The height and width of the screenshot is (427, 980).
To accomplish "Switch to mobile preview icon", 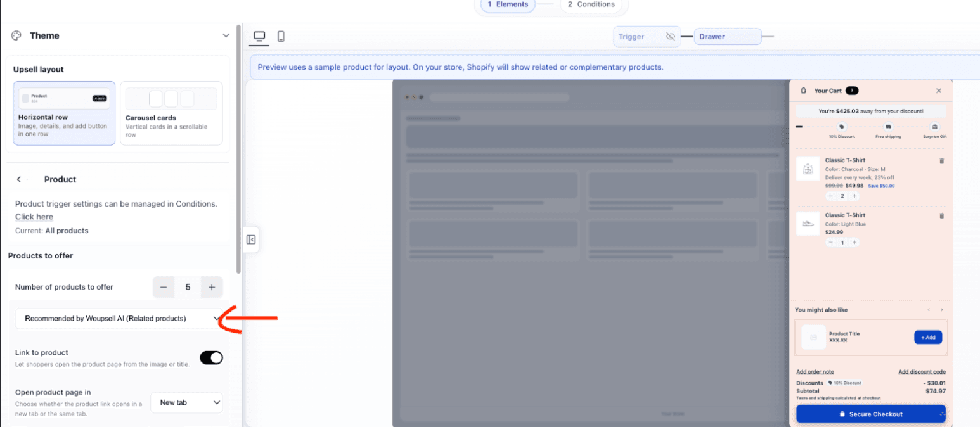I will [x=281, y=37].
